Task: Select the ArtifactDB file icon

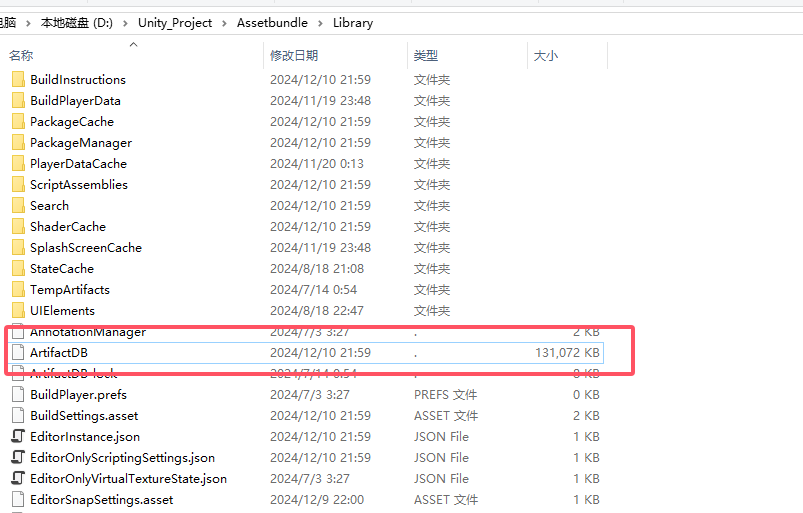Action: coord(17,352)
